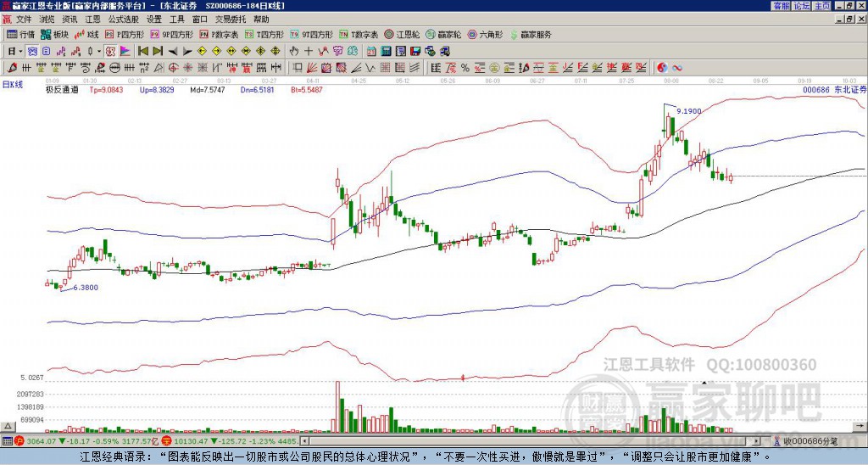
Task: Click the horizontal scrollbar left arrow
Action: pos(304,441)
